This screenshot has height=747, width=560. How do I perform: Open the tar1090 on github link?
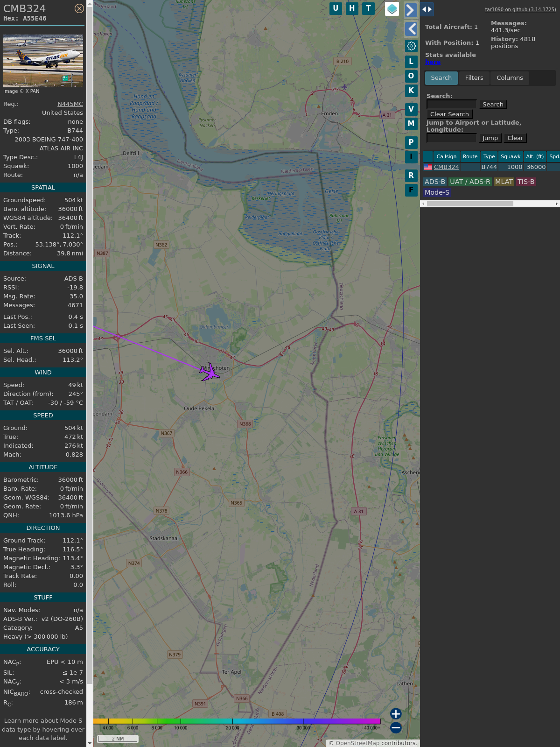click(x=520, y=9)
